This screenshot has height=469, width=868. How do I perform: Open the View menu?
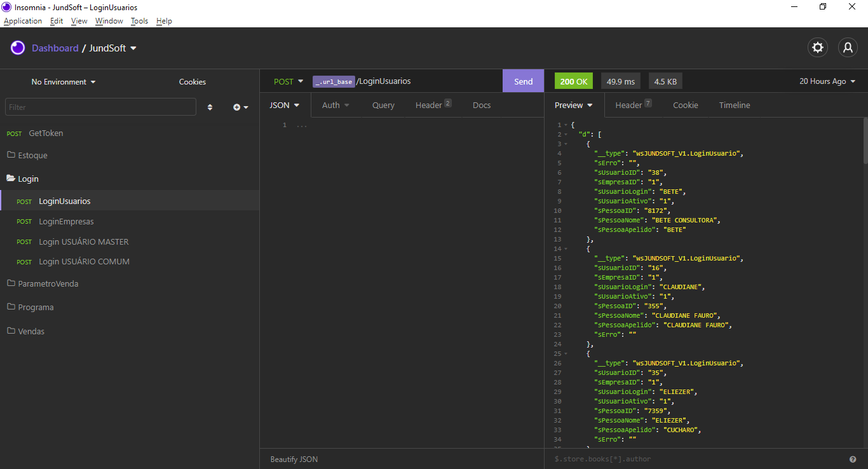coord(79,21)
